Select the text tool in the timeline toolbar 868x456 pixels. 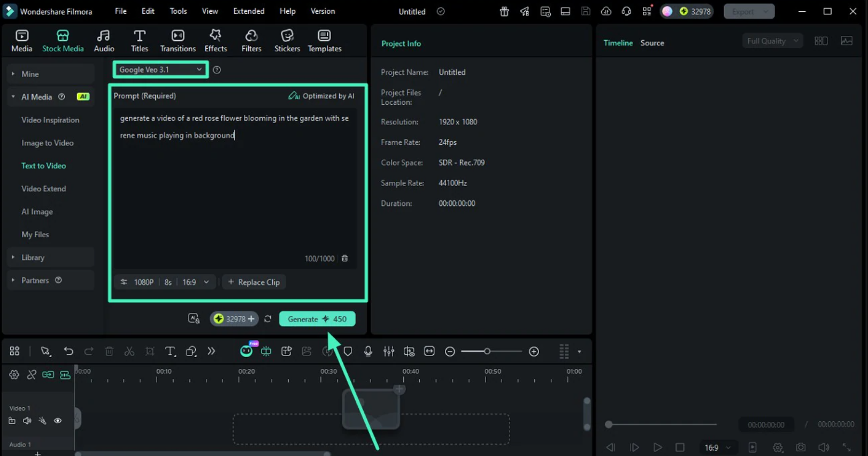click(170, 351)
